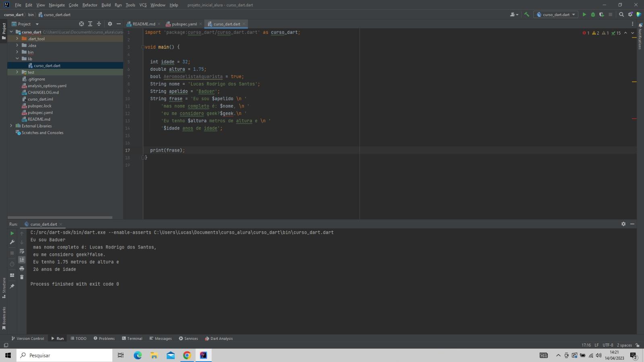The image size is (644, 362).
Task: Select curso_dart.dart under lib folder
Action: tap(47, 66)
